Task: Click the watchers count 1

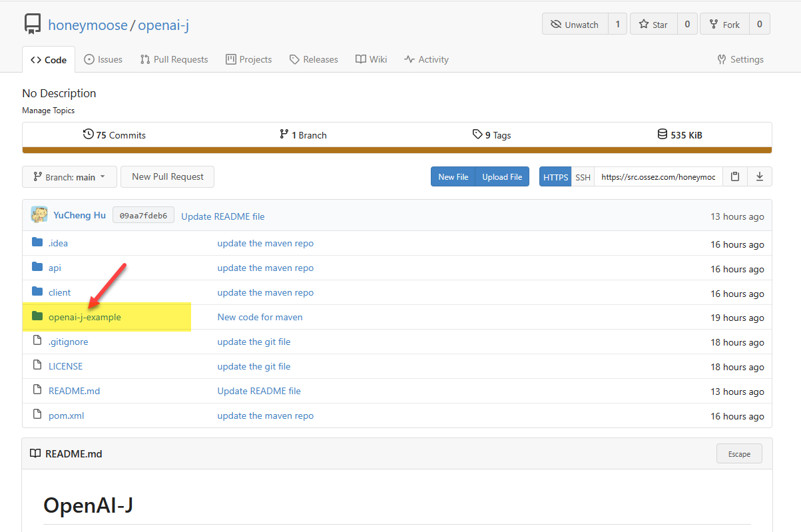Action: 617,24
